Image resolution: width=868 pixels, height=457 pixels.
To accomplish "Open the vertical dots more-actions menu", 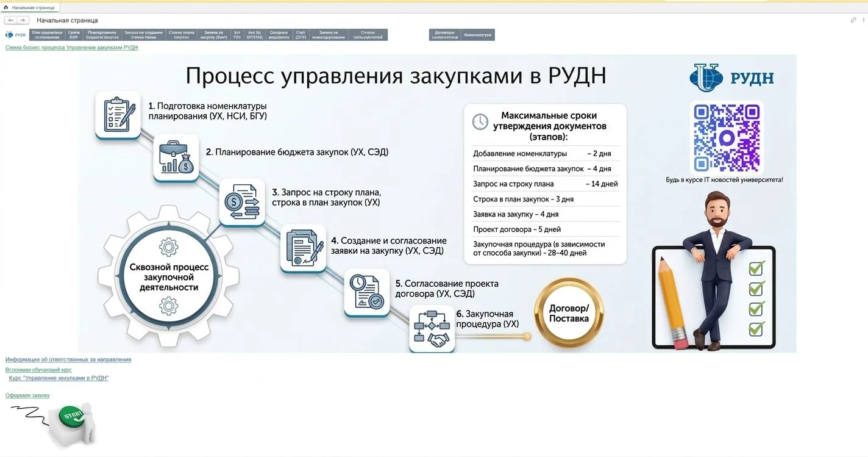I will point(864,20).
